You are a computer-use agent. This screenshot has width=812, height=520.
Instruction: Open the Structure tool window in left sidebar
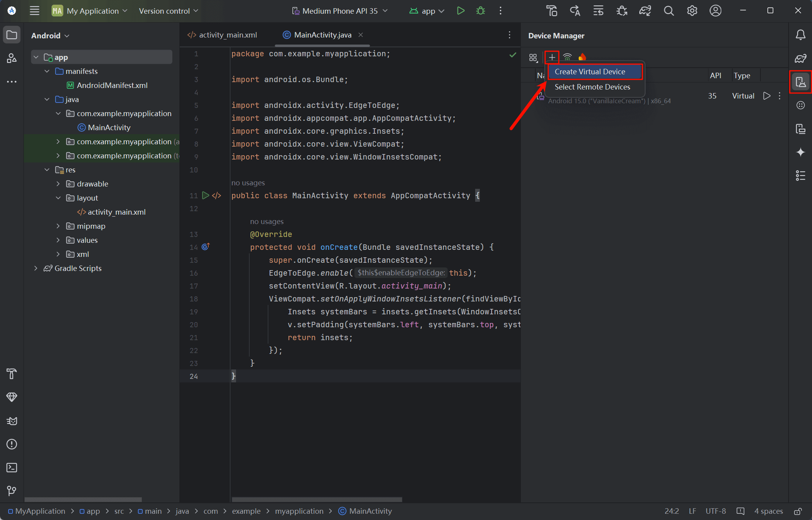12,58
